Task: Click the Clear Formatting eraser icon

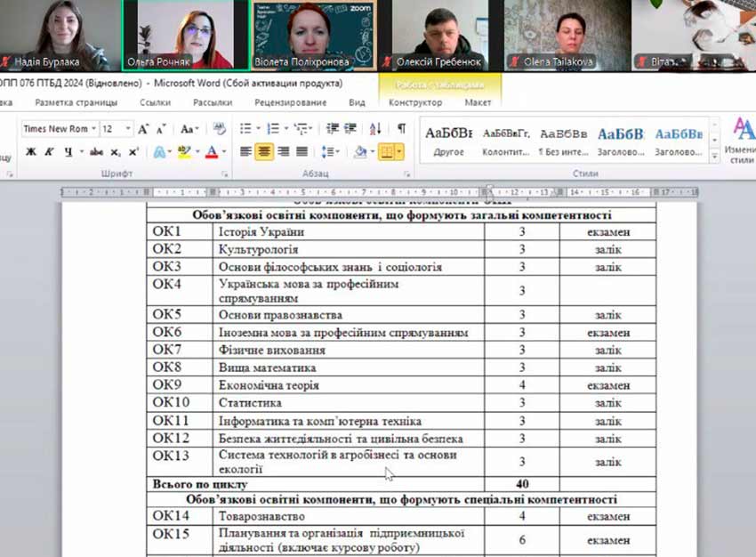Action: click(219, 129)
